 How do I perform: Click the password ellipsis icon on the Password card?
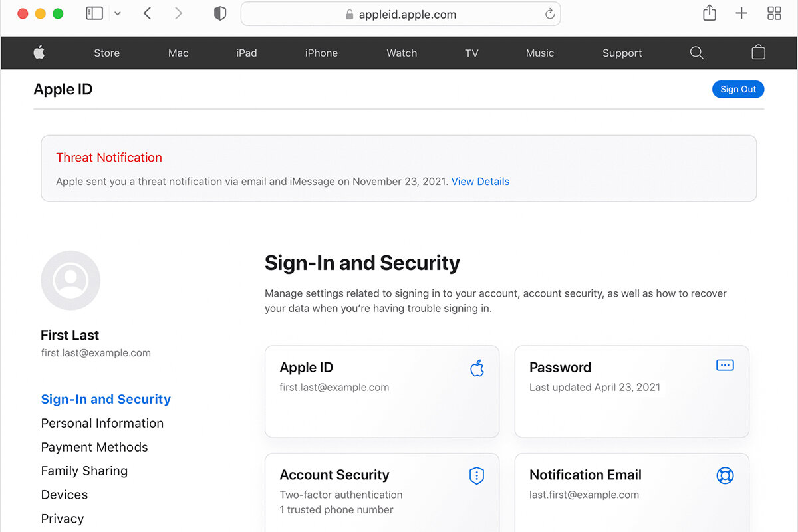725,364
